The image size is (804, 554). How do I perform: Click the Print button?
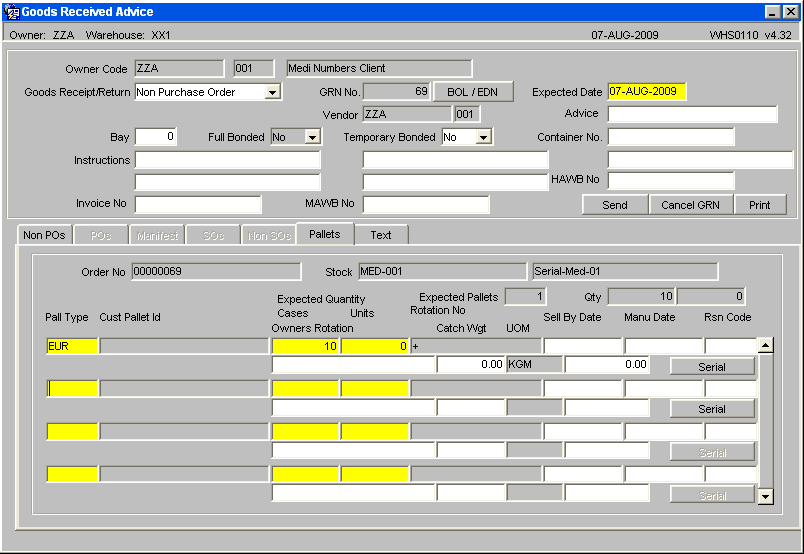click(x=760, y=205)
